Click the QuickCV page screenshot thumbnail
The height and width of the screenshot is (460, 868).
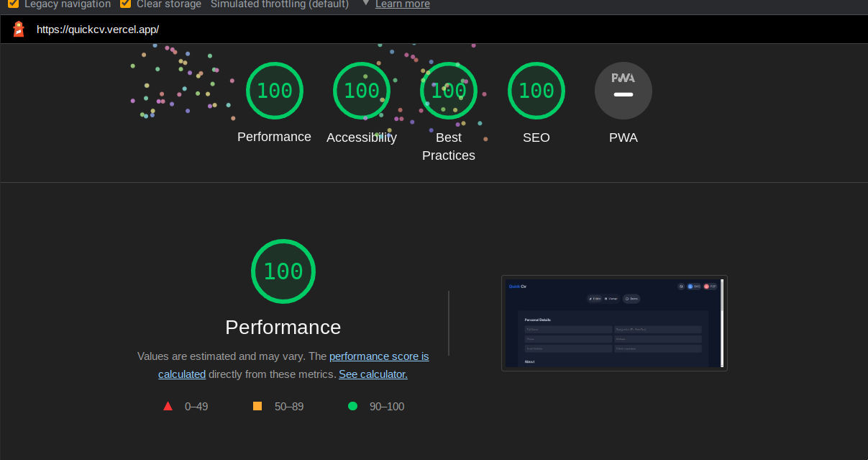(x=614, y=323)
